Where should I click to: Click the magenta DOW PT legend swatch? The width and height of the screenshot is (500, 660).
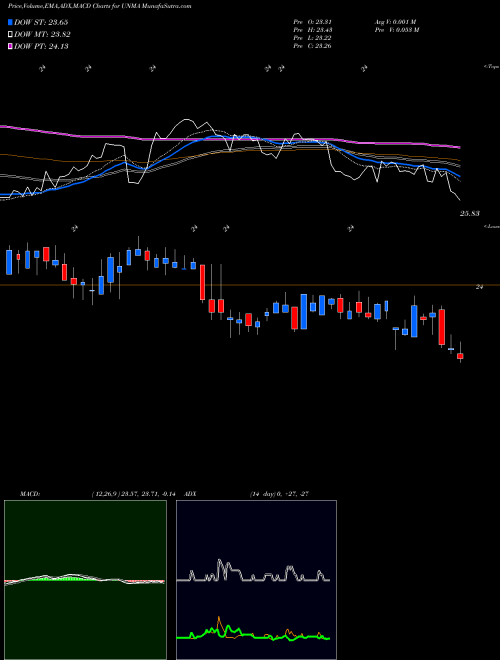(10, 46)
